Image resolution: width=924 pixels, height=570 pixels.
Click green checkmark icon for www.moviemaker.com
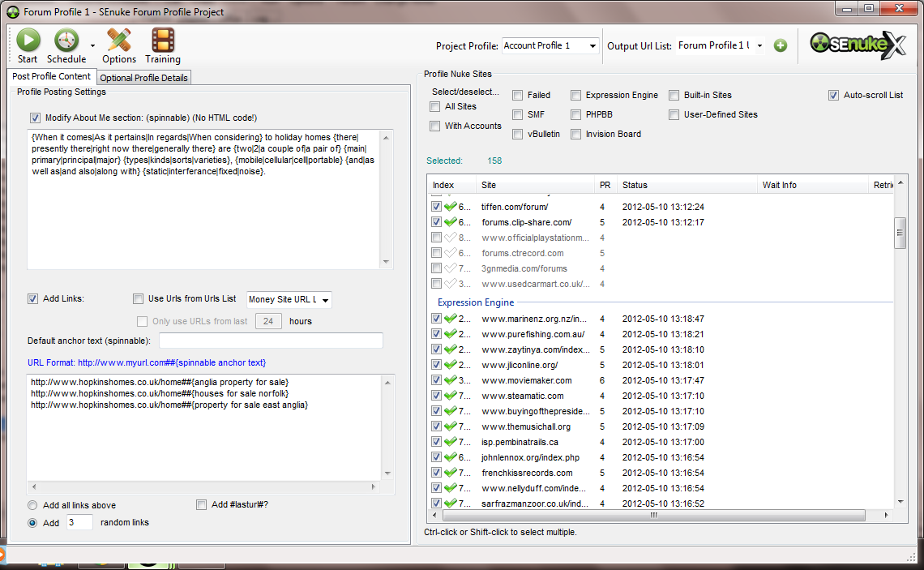[x=451, y=380]
